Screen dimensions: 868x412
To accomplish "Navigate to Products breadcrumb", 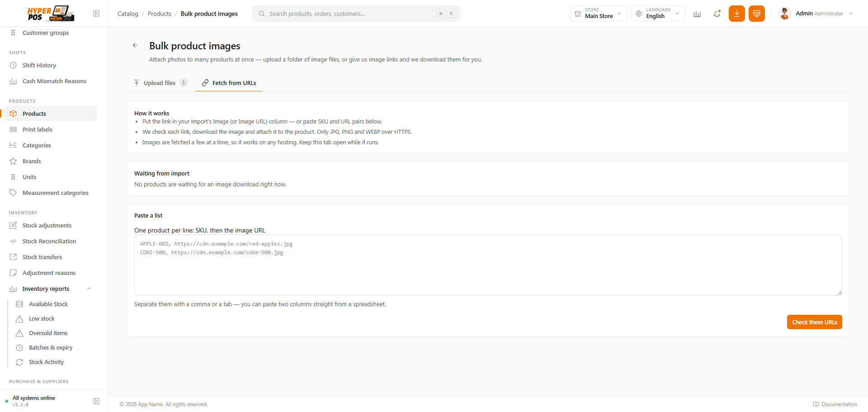I will tap(160, 14).
